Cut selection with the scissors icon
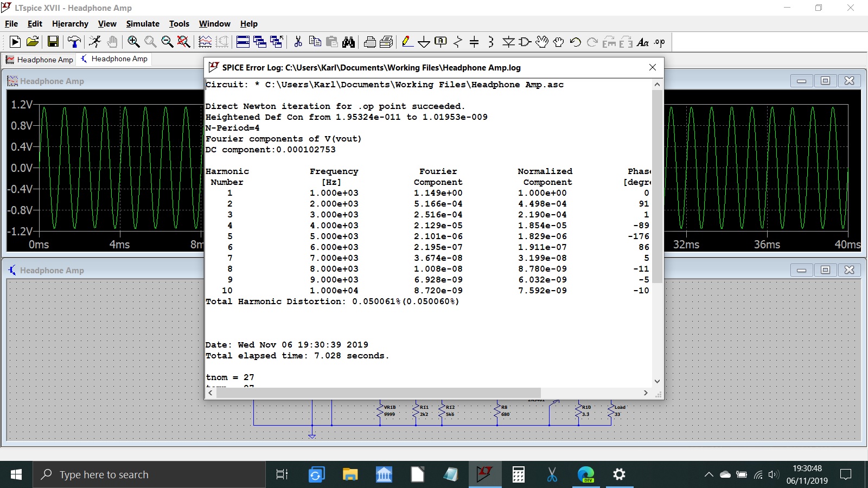 pyautogui.click(x=298, y=42)
